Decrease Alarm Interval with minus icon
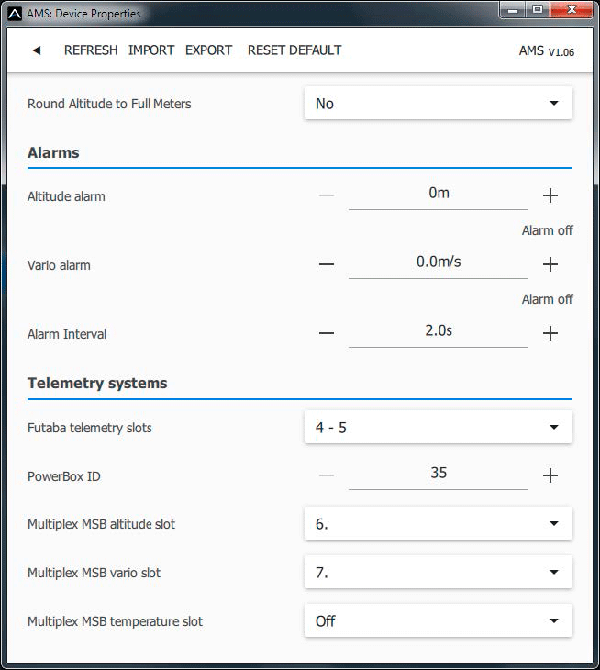 point(326,334)
